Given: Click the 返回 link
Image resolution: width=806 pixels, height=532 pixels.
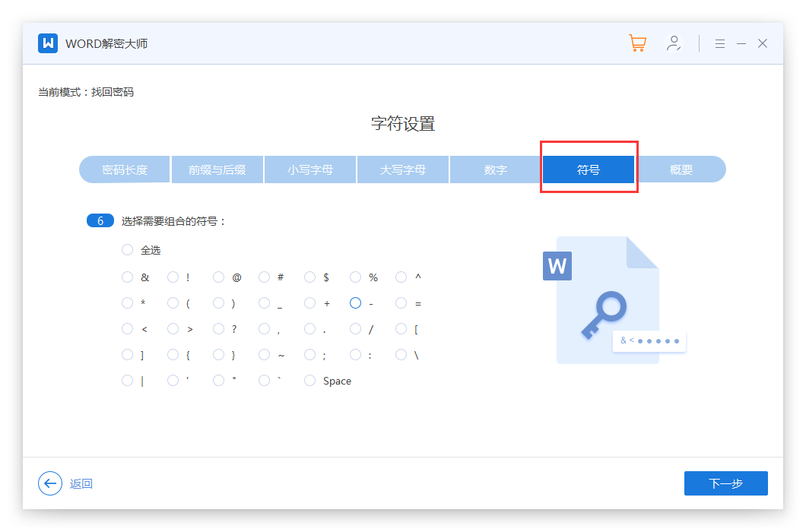Looking at the screenshot, I should coord(81,483).
